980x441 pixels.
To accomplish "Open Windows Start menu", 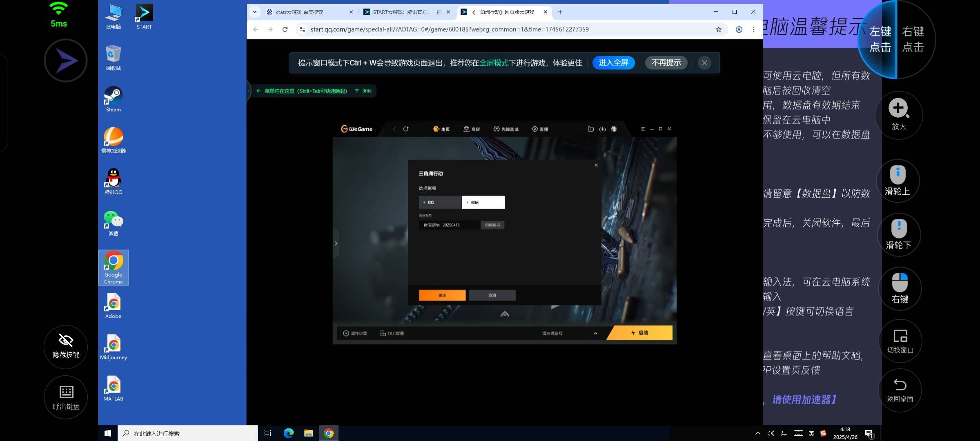I will tap(108, 433).
